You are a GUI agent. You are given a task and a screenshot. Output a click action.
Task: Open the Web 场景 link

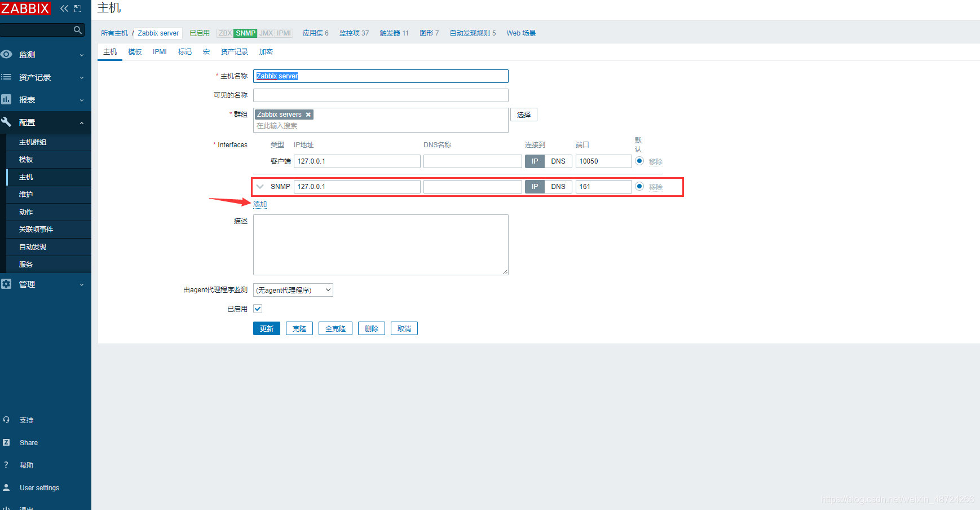tap(521, 33)
